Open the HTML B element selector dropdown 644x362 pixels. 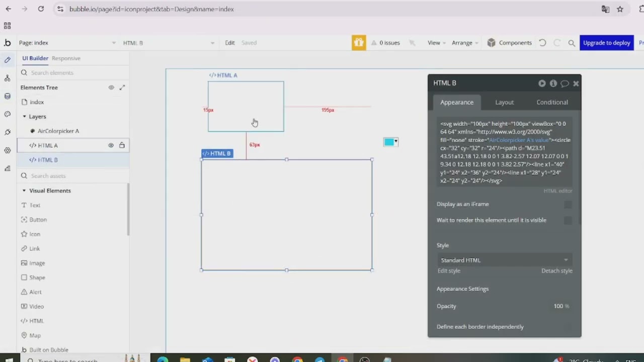169,43
